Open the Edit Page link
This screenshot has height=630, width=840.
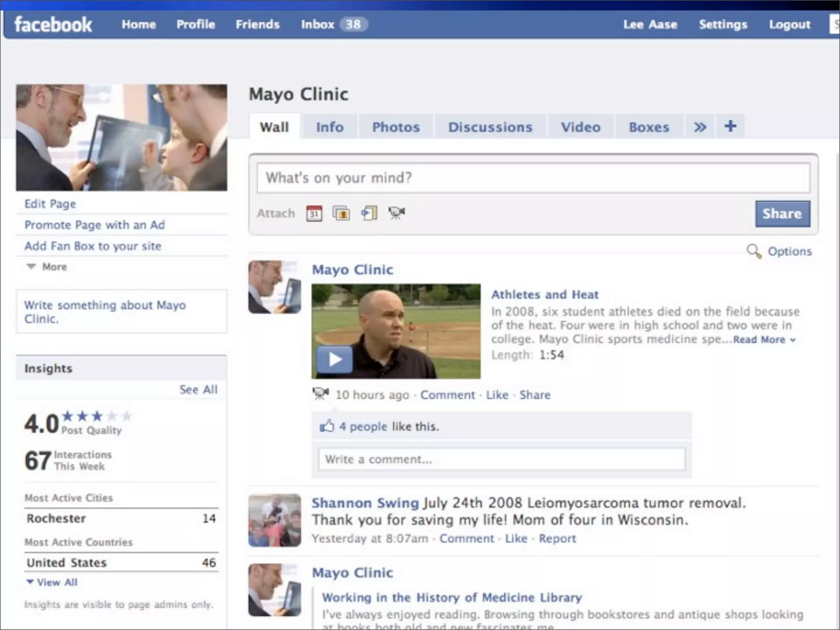[50, 204]
